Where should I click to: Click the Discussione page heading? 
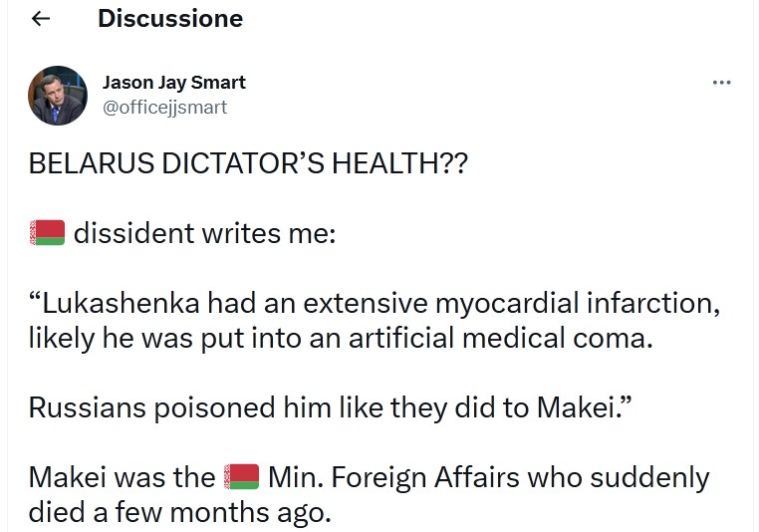[170, 19]
